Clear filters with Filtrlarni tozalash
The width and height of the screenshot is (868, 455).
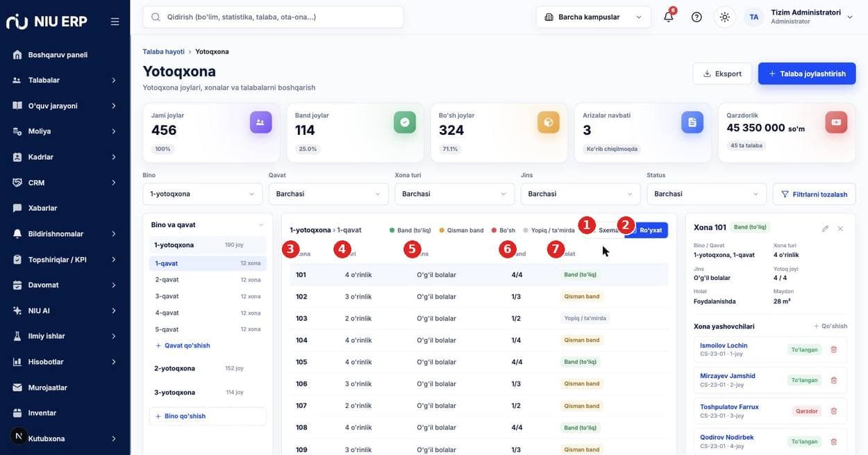tap(815, 194)
